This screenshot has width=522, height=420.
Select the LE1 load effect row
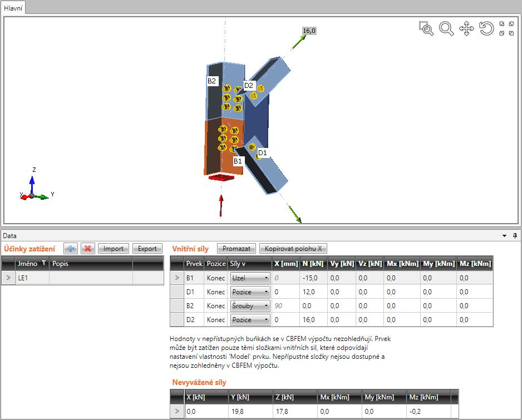tap(82, 278)
